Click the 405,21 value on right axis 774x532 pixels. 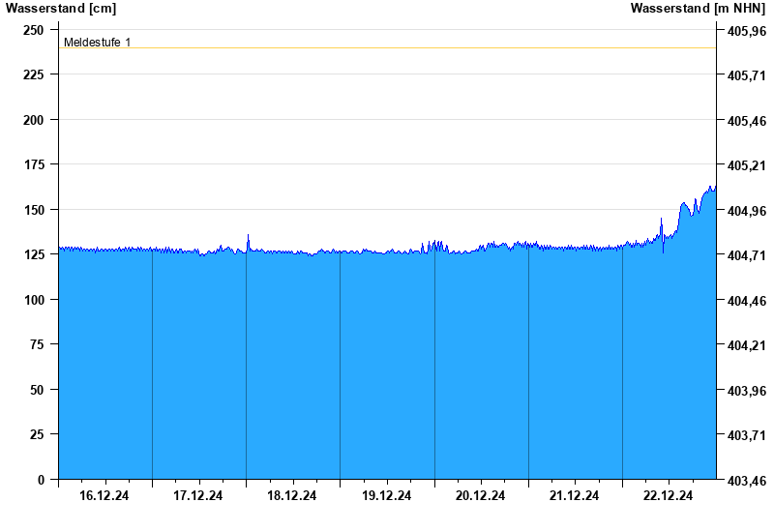(x=746, y=166)
